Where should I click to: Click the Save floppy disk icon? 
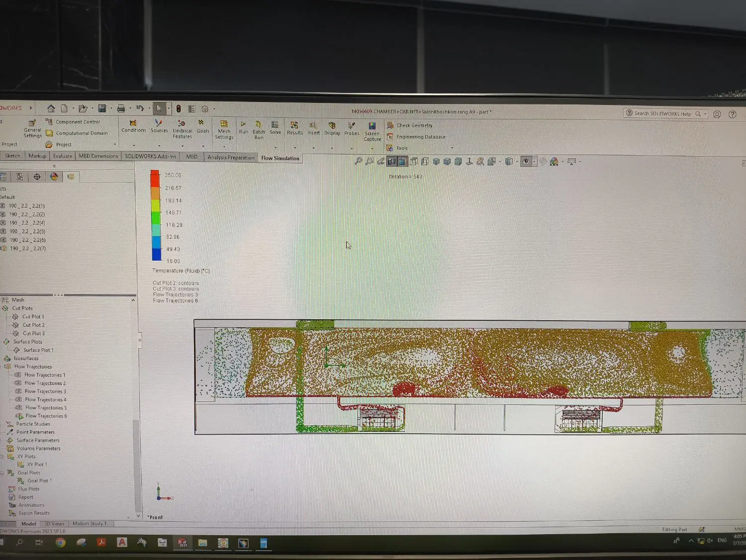[102, 108]
